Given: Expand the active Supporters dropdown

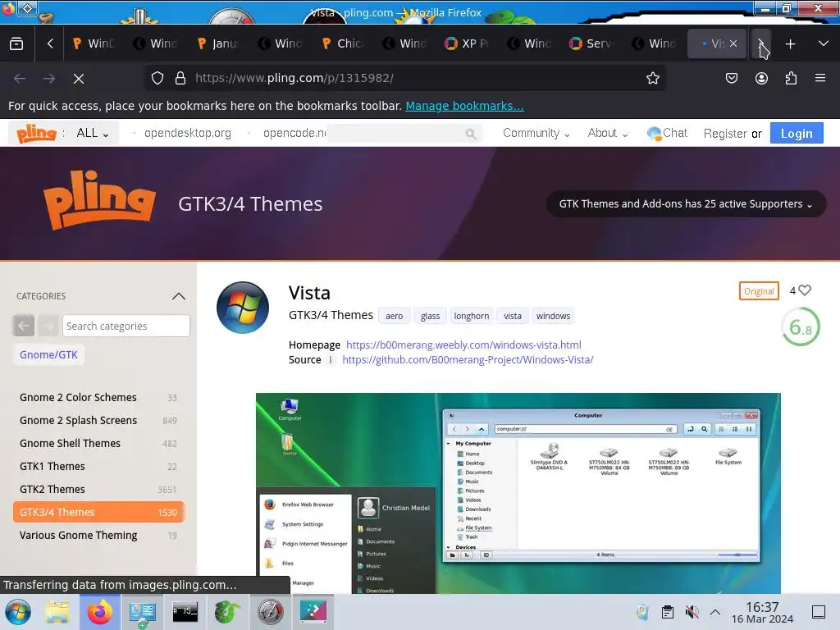Looking at the screenshot, I should click(686, 203).
